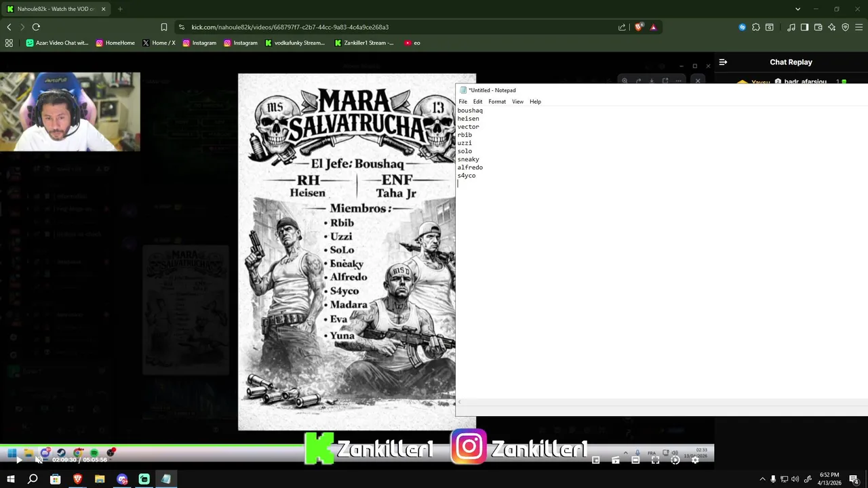868x488 pixels.
Task: Open the Help menu in Notepad window
Action: point(535,102)
